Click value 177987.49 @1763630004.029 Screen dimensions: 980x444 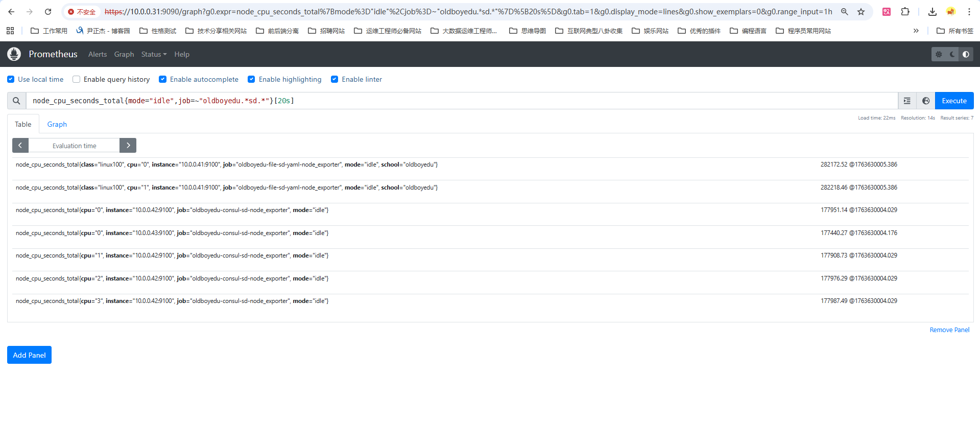pyautogui.click(x=859, y=301)
